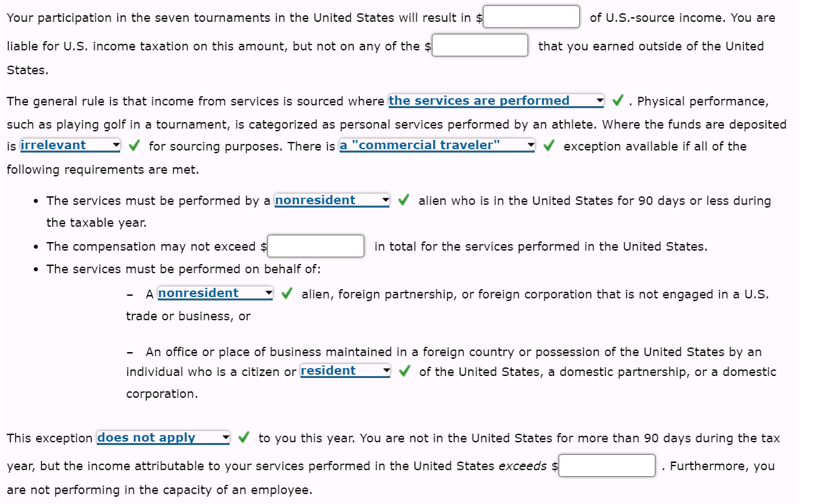The image size is (820, 504).
Task: Click the "exceeds $" amount field
Action: (x=606, y=466)
